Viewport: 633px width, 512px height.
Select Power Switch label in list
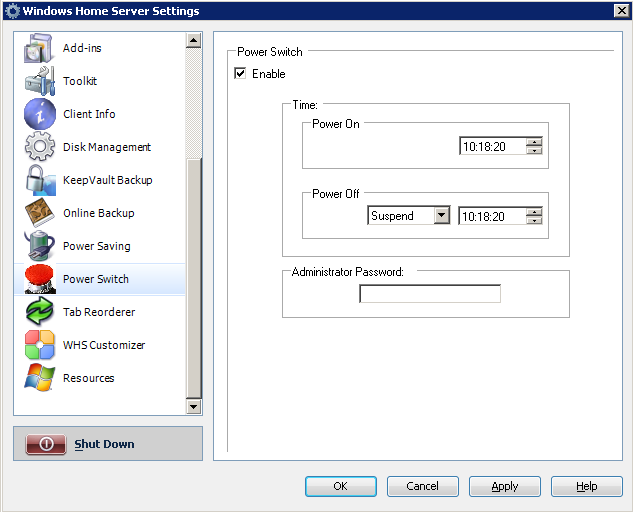(96, 279)
